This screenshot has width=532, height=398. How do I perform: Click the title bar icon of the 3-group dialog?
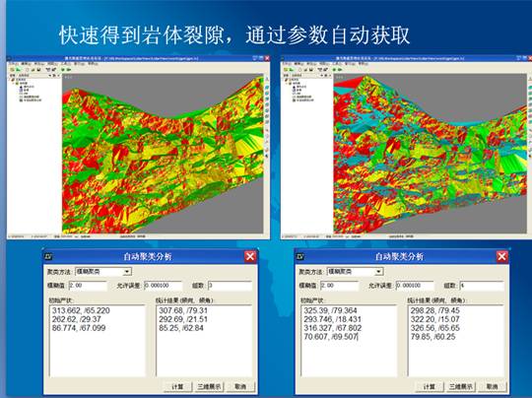49,256
